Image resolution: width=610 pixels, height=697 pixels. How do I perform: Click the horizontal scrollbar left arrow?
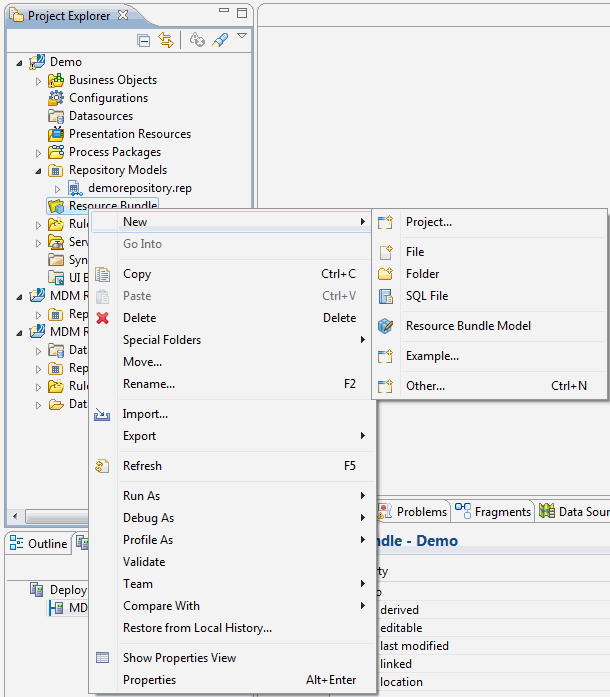pyautogui.click(x=16, y=517)
